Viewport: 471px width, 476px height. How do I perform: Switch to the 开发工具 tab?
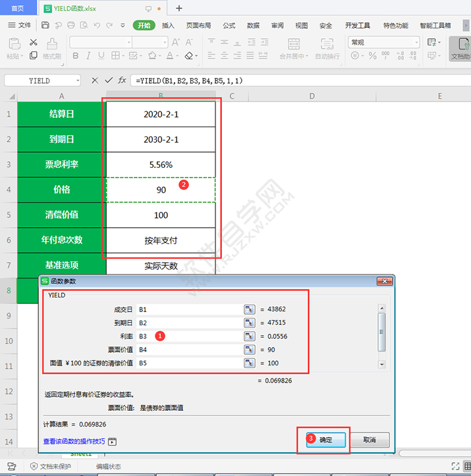[x=358, y=26]
